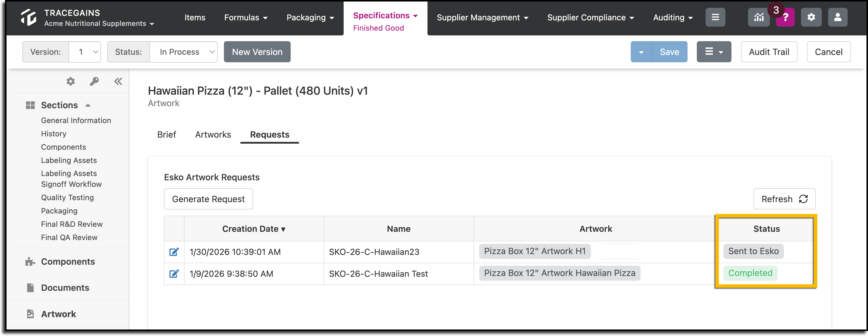Open the Save options dropdown arrow
This screenshot has width=868, height=336.
(641, 52)
